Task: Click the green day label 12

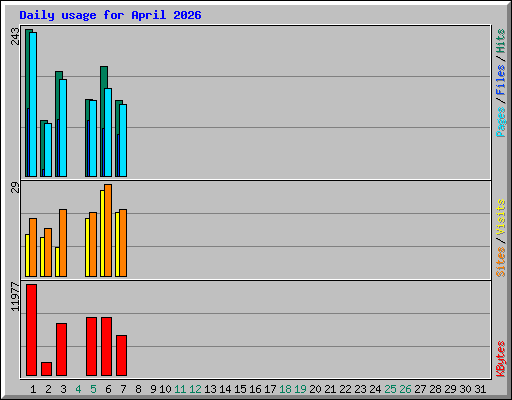Action: (195, 389)
